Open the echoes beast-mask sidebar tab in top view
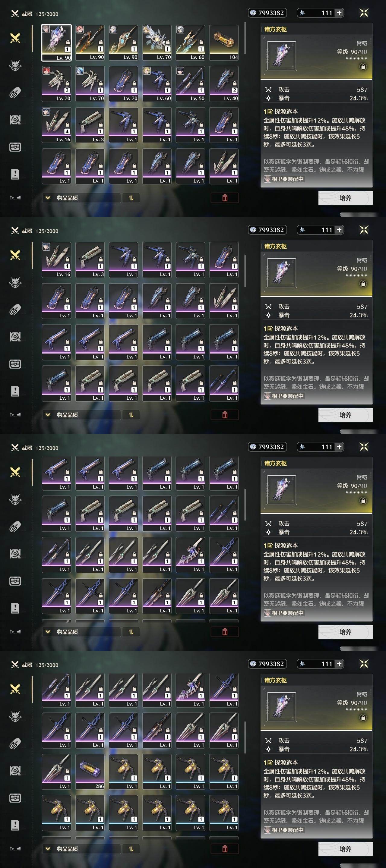The image size is (386, 868). point(15,65)
